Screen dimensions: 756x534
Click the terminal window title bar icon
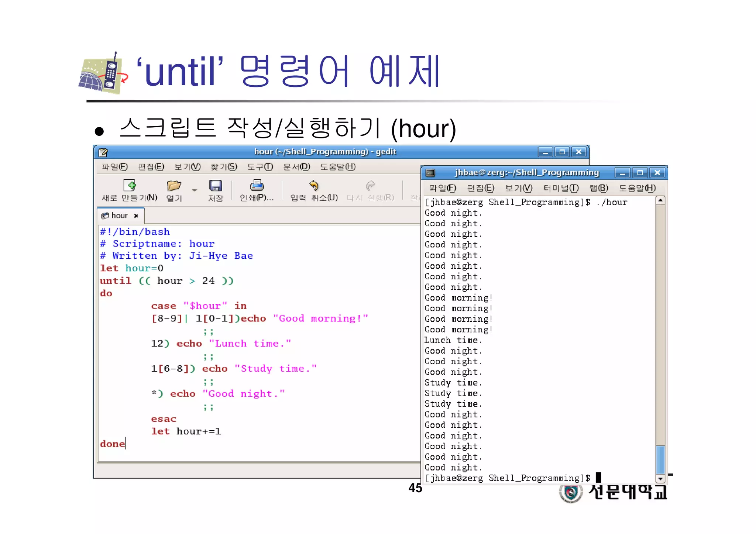430,173
